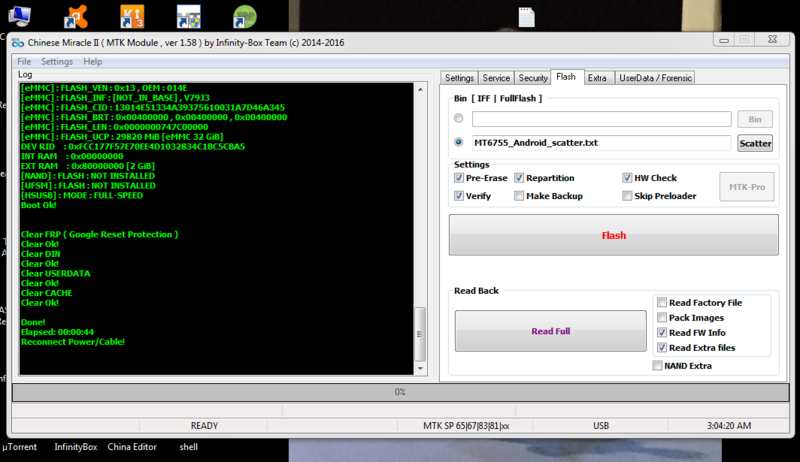This screenshot has width=800, height=462.
Task: Click the MTK-Pro button
Action: click(x=747, y=187)
